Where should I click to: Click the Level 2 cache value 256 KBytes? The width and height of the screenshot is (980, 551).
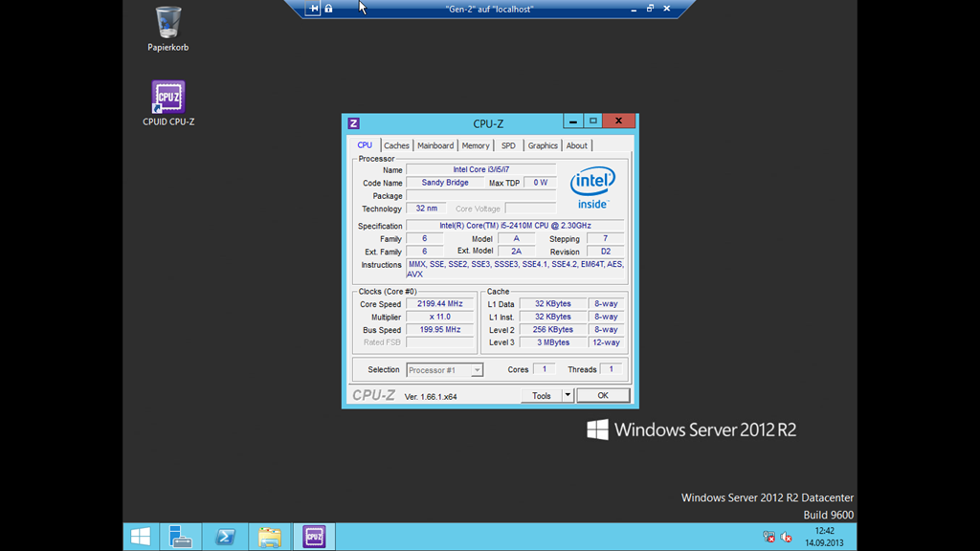point(553,329)
